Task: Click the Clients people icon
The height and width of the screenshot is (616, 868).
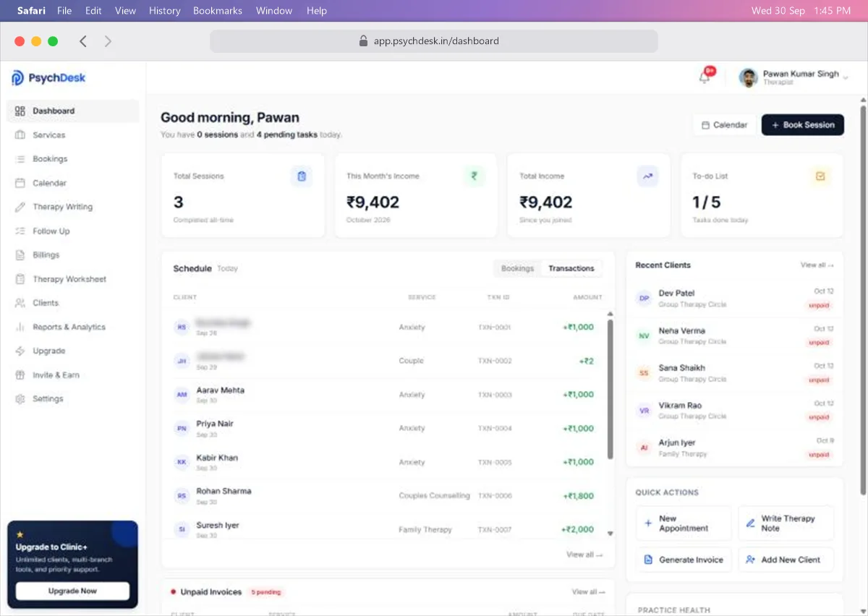Action: [20, 303]
